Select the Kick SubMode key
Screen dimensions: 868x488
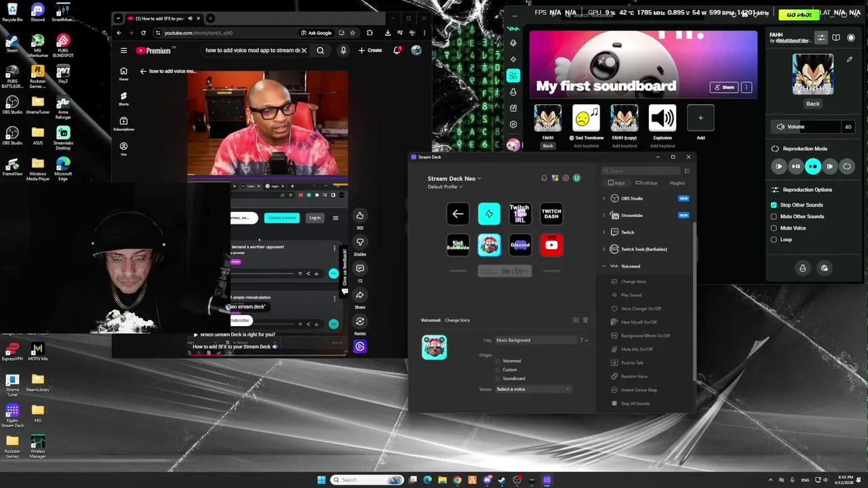pyautogui.click(x=458, y=245)
